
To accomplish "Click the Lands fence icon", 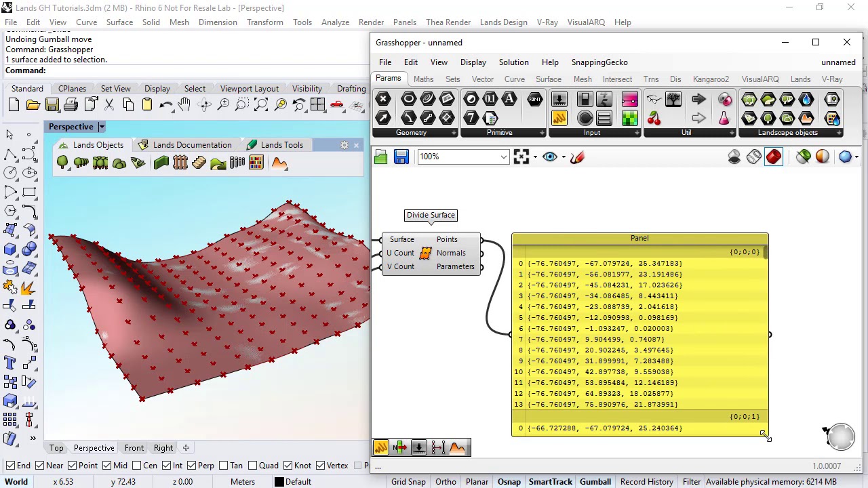I will [180, 163].
